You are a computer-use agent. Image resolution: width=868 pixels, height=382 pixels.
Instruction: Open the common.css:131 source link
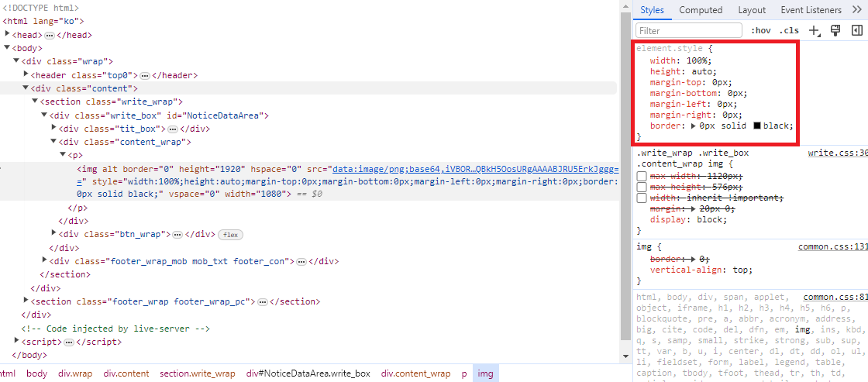tap(832, 247)
